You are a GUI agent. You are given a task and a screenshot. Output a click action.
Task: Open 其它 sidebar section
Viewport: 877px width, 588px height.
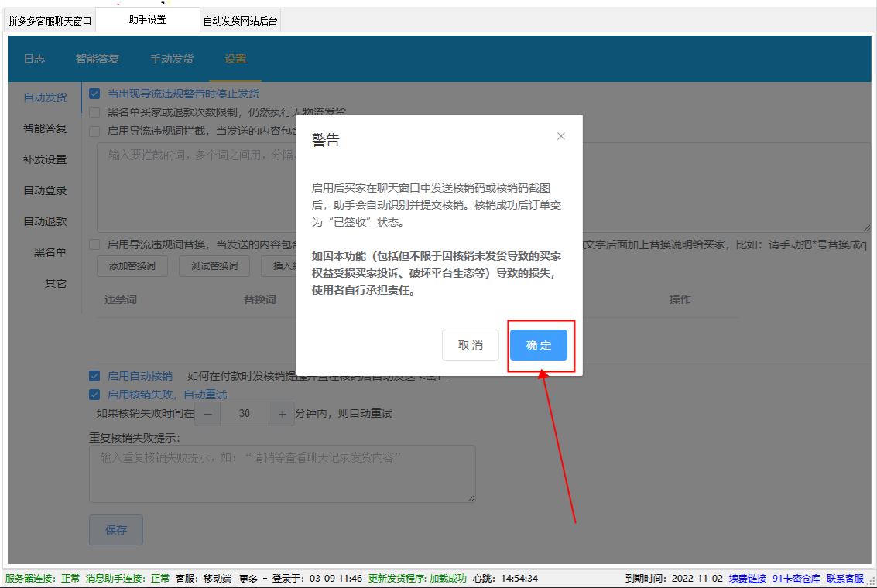click(x=56, y=283)
